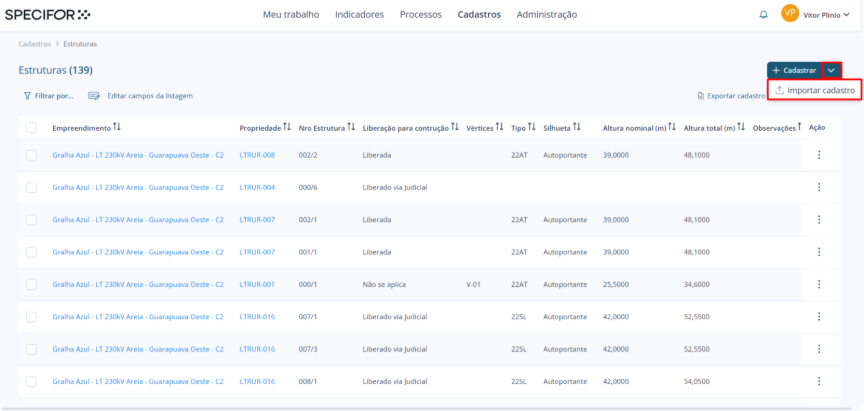Sort by Nro Estrutura column arrows
Image resolution: width=864 pixels, height=411 pixels.
point(352,127)
